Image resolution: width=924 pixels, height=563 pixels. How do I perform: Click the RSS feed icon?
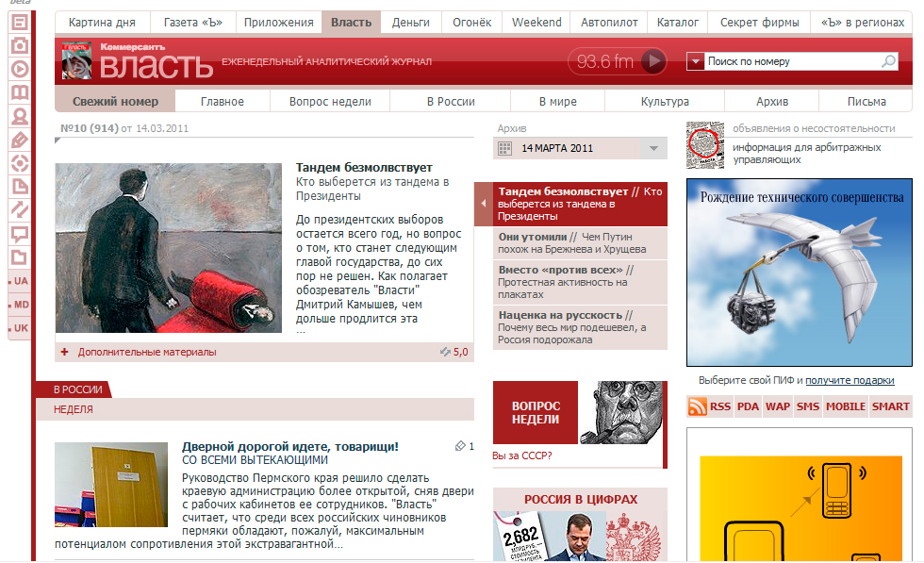pyautogui.click(x=698, y=406)
